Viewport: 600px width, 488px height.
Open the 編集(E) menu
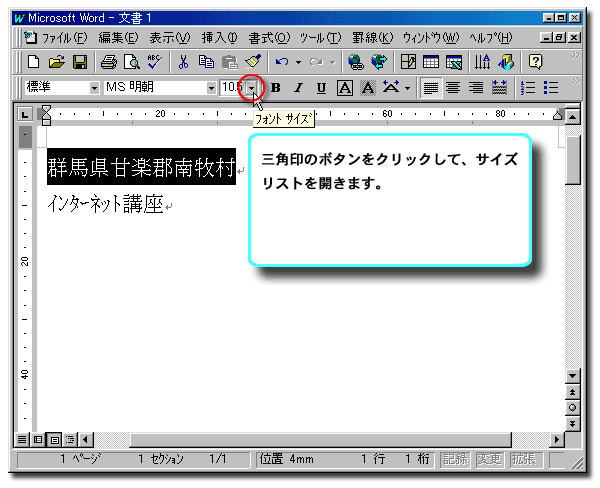click(118, 38)
